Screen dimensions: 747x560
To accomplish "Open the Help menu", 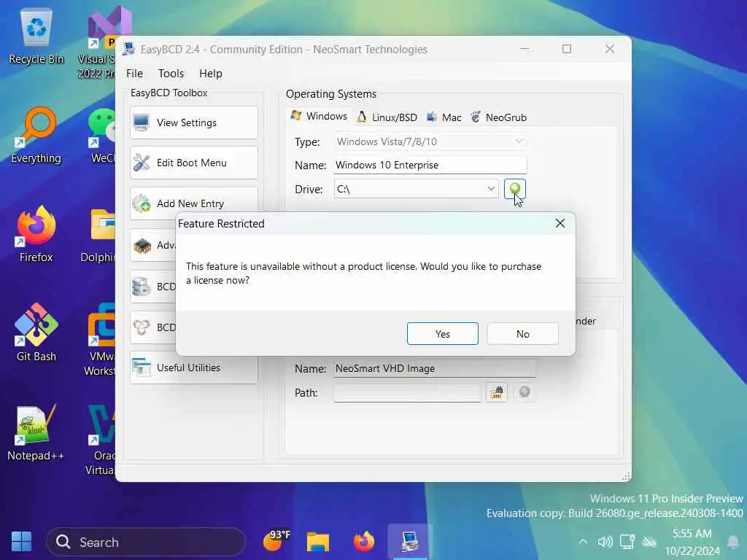I will pyautogui.click(x=211, y=74).
